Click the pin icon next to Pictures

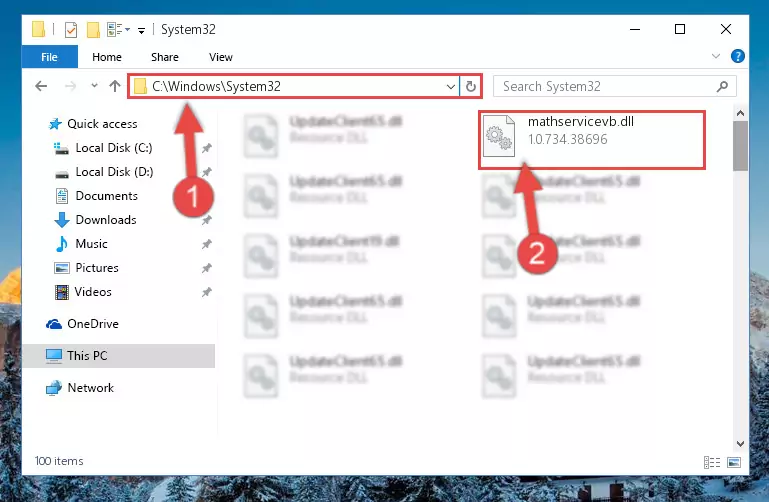pyautogui.click(x=206, y=268)
